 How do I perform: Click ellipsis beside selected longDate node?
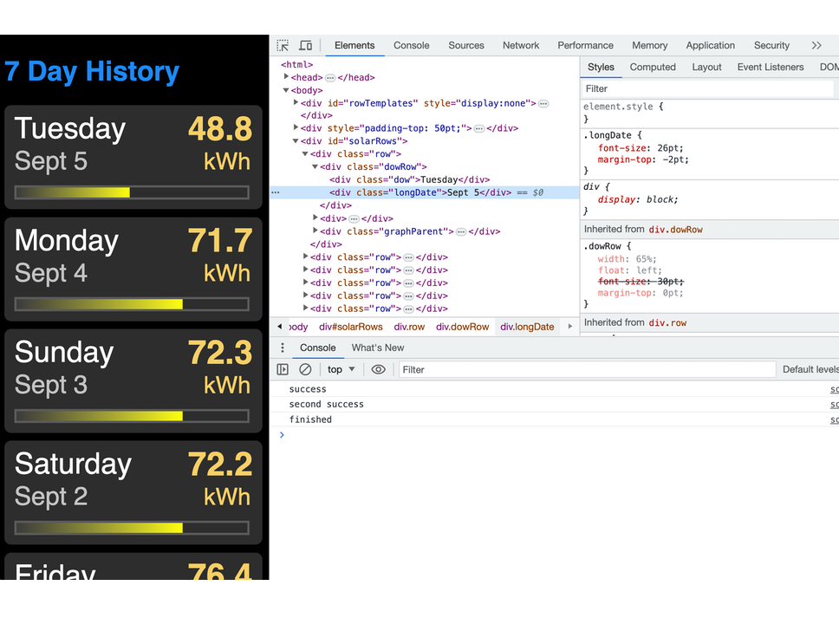(275, 192)
